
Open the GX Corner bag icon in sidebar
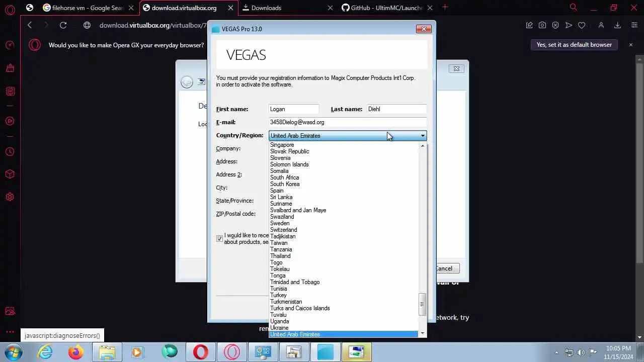pos(10,68)
